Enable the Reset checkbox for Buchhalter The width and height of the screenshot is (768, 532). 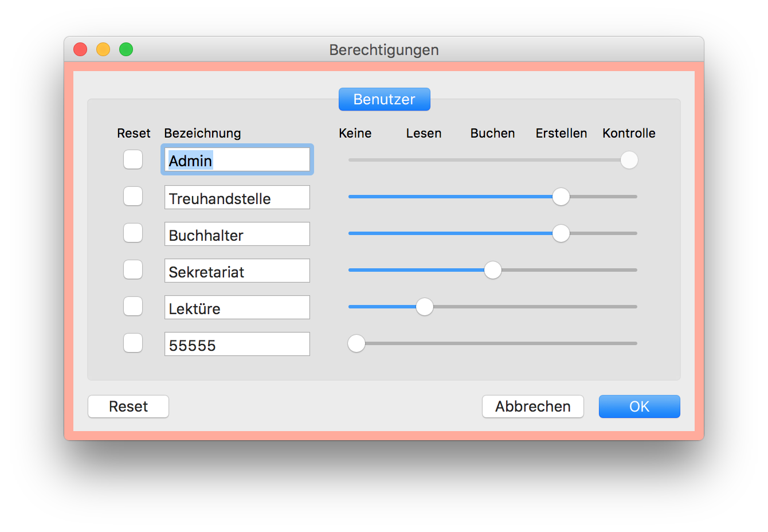133,233
